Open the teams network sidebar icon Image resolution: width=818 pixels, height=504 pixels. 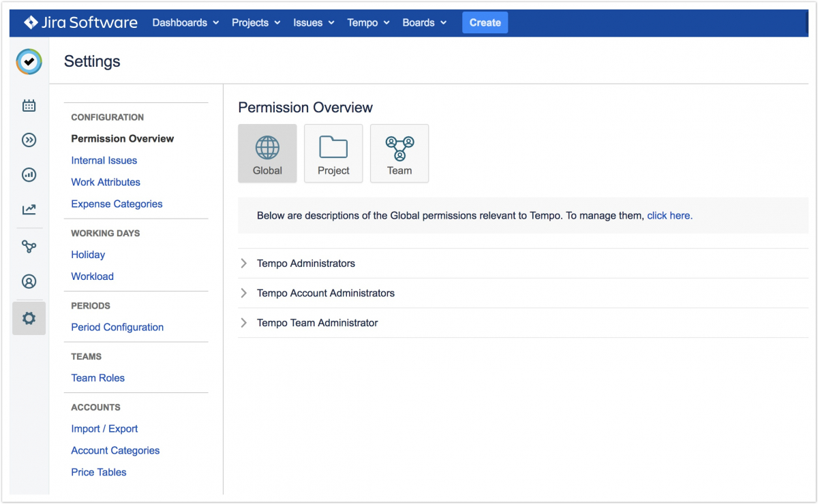tap(29, 247)
